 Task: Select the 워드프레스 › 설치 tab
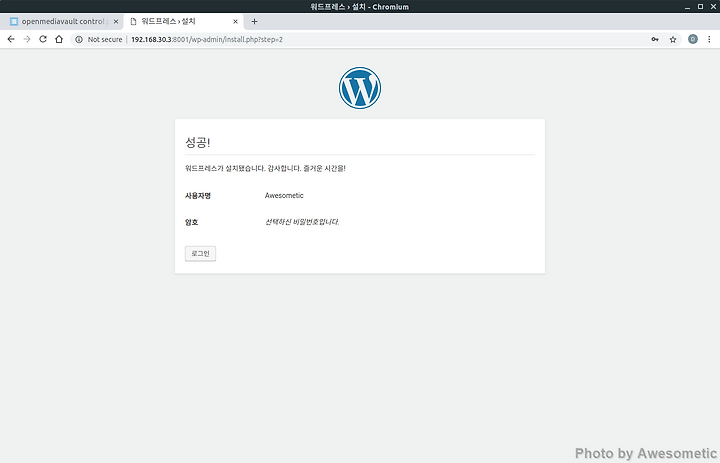(x=182, y=22)
